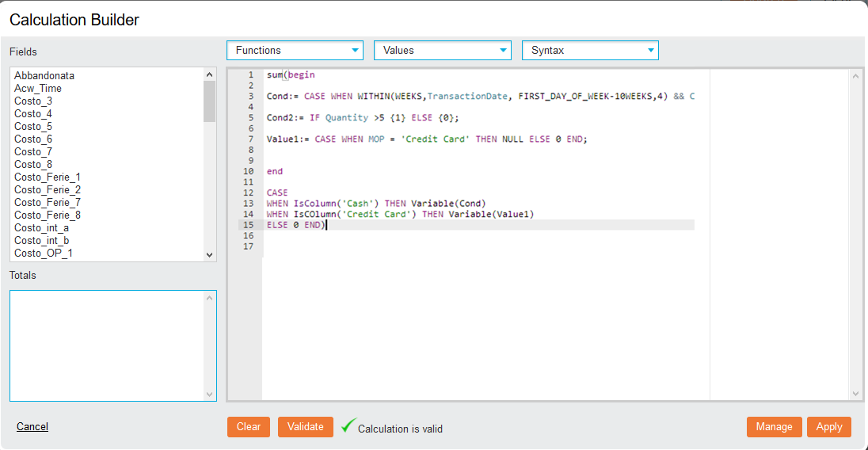Screen dimensions: 868x450
Task: Click the 'Value1:= CASE WHEN MOP' line
Action: (x=427, y=139)
